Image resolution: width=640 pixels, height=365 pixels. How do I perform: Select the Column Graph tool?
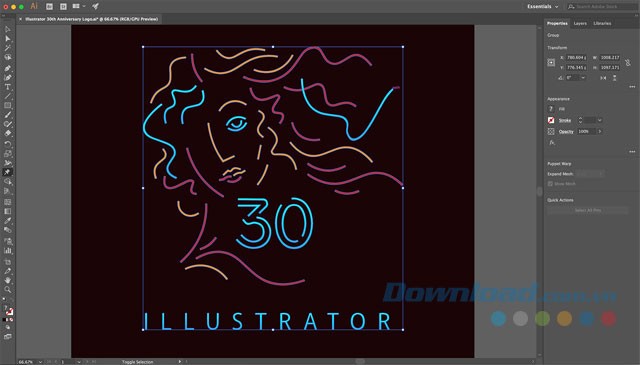pyautogui.click(x=7, y=251)
